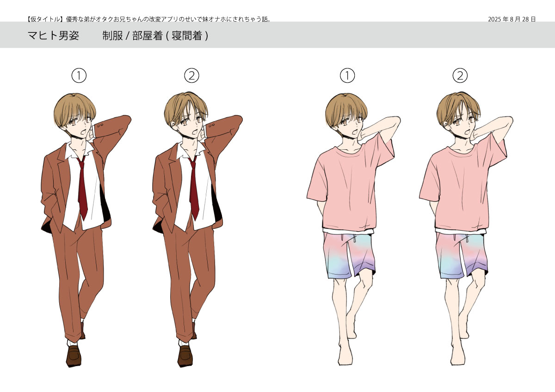Click the brown loafer on uniform figure 1
555x392 pixels.
[x=74, y=355]
